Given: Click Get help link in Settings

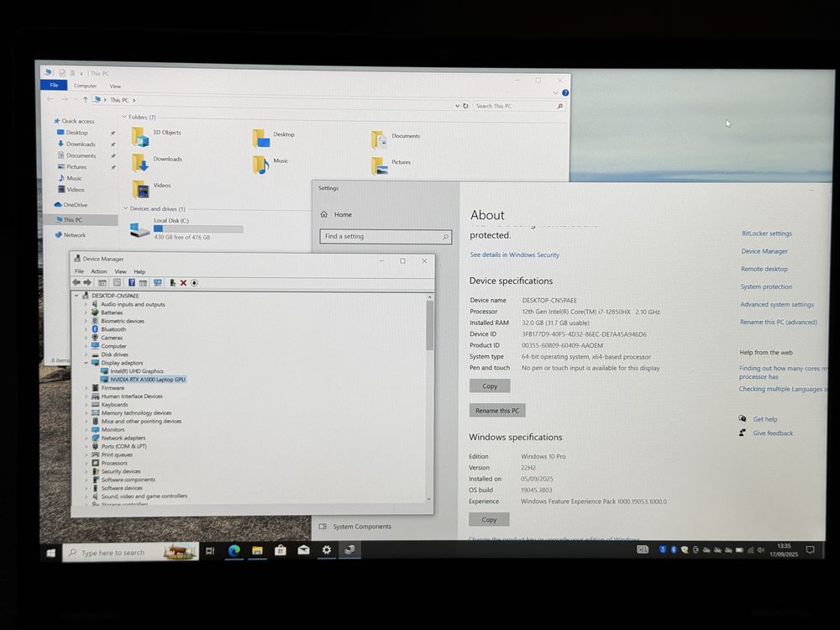Looking at the screenshot, I should coord(765,419).
